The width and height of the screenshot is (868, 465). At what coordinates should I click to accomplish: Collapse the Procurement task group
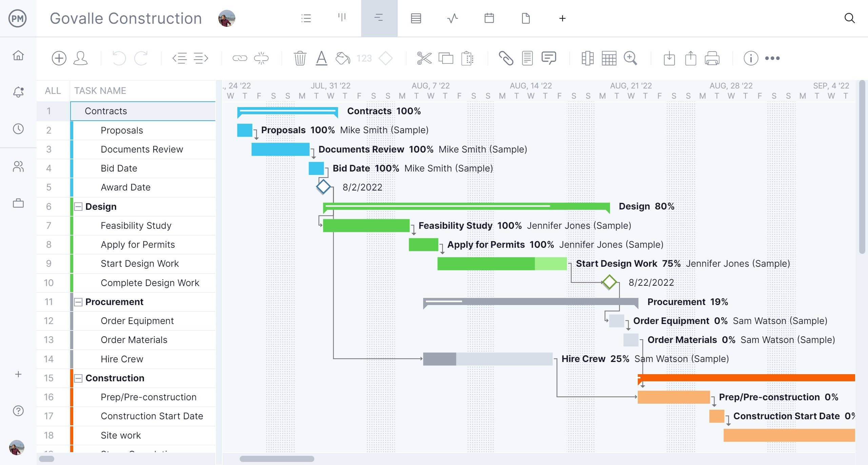(x=78, y=301)
